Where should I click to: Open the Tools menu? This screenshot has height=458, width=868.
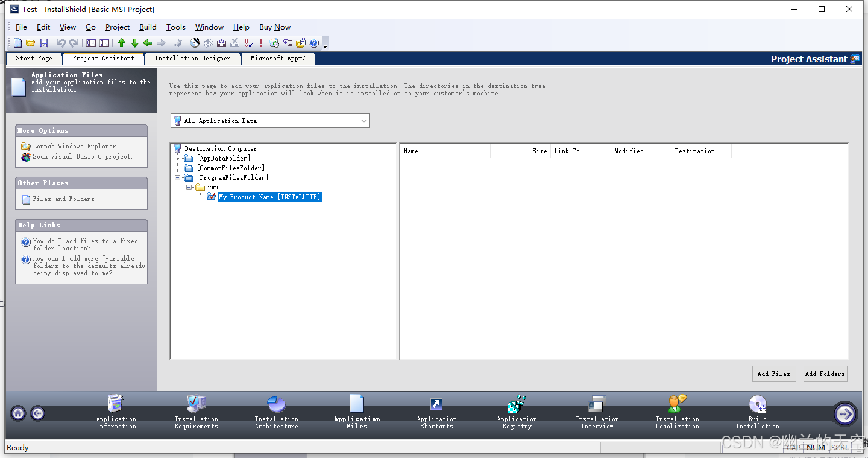coord(176,27)
